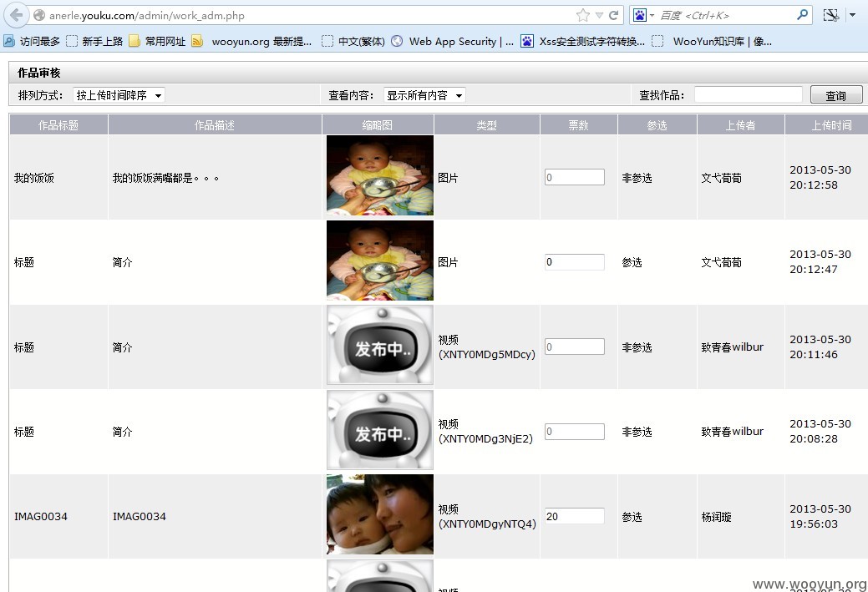Click vote field for video XNTY0MDg3NjE2
Screen dimensions: 868x592
tap(575, 431)
